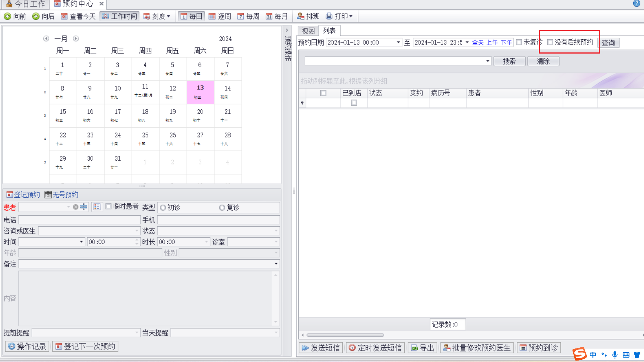Screen dimensions: 644x362
Task: Select January 20 in the calendar
Action: point(200,116)
